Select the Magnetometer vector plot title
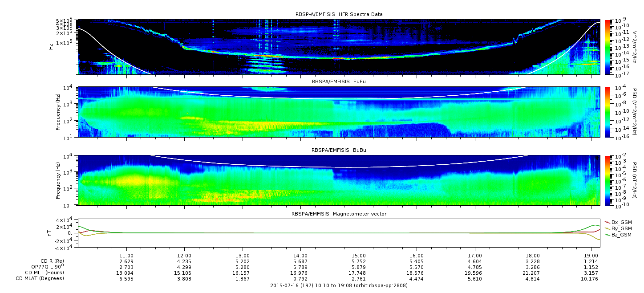 [339, 214]
